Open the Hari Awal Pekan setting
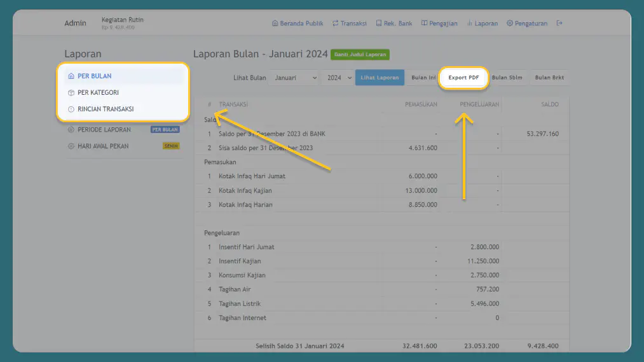The width and height of the screenshot is (644, 362). point(102,146)
